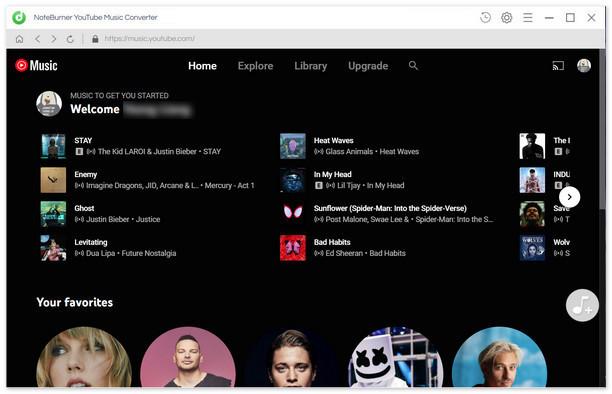Play the STAY album thumbnail
Image resolution: width=612 pixels, height=394 pixels.
coord(53,146)
